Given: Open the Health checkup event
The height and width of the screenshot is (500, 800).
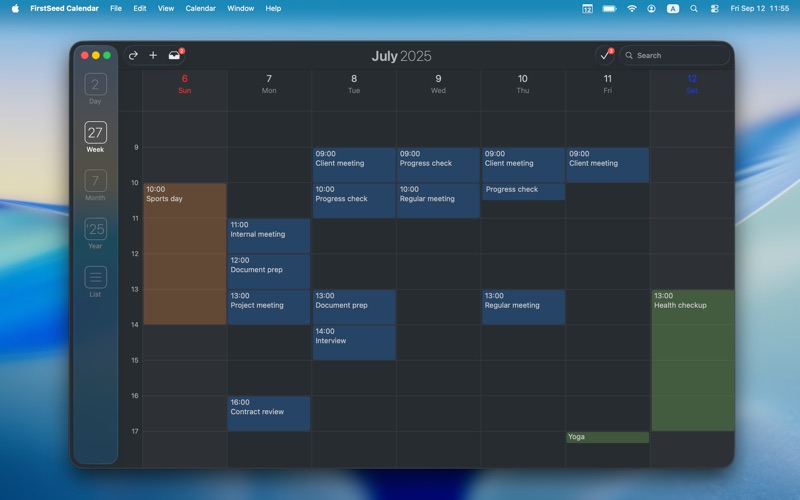Looking at the screenshot, I should pos(692,360).
